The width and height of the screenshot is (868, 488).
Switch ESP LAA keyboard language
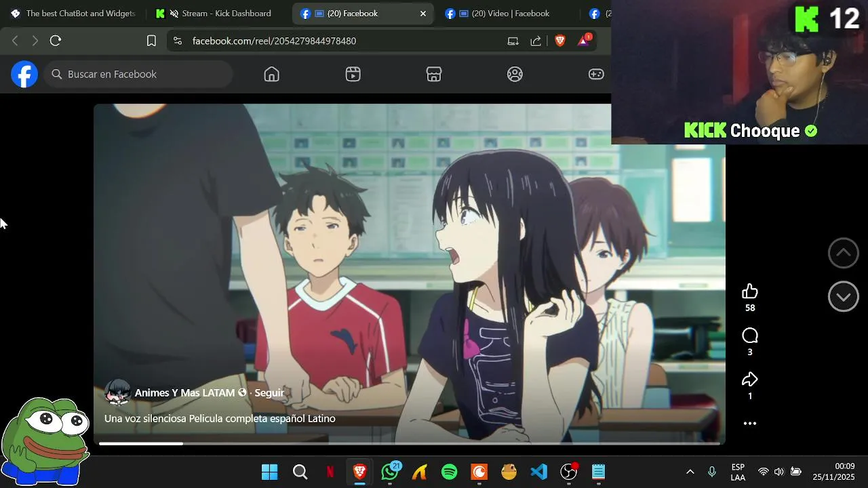tap(738, 472)
